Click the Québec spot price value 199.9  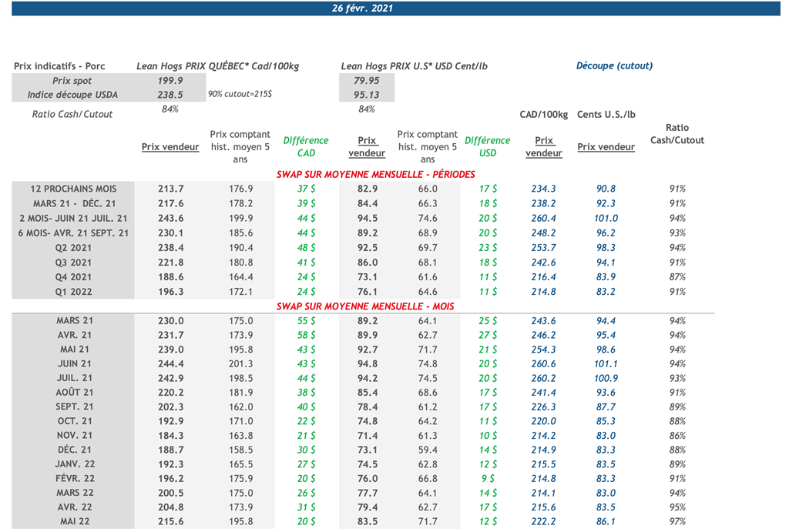click(x=170, y=81)
